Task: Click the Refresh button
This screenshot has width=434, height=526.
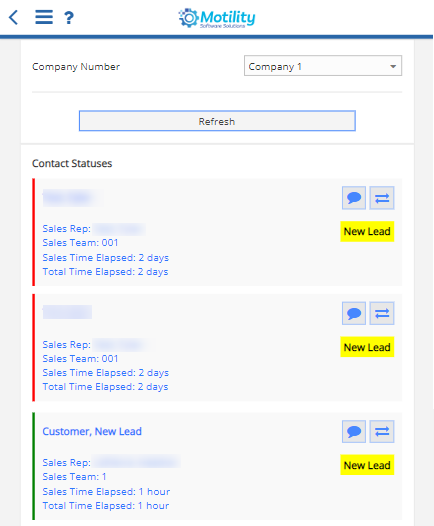Action: [217, 121]
